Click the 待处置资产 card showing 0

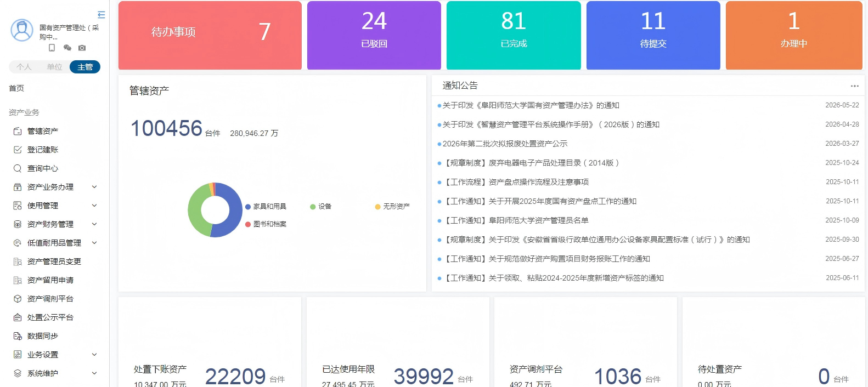(774, 343)
